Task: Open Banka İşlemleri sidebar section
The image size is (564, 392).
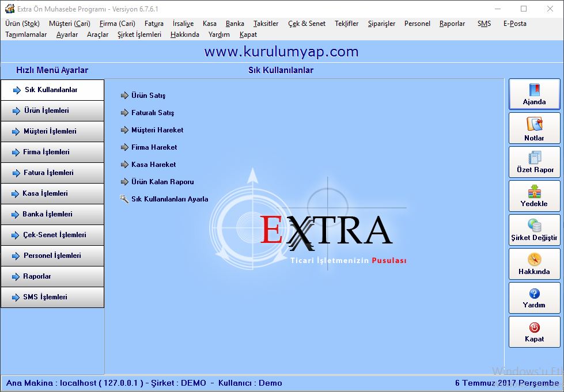Action: (x=52, y=214)
